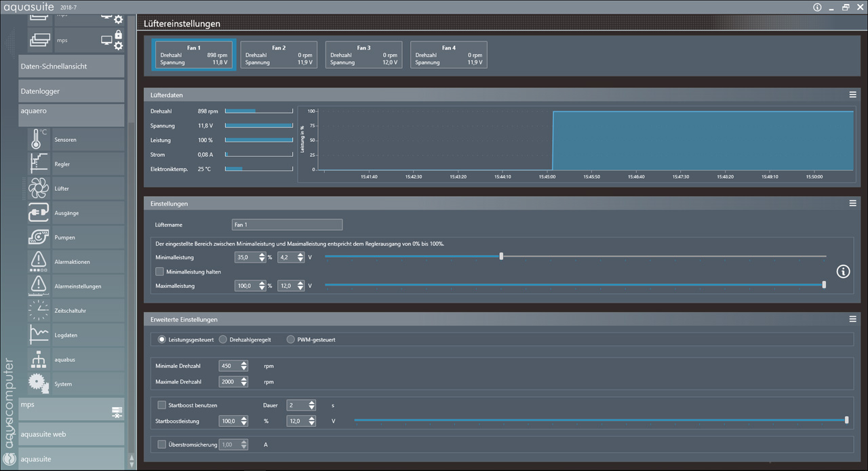Click the mps overview pages icon
868x471 pixels.
[x=40, y=40]
